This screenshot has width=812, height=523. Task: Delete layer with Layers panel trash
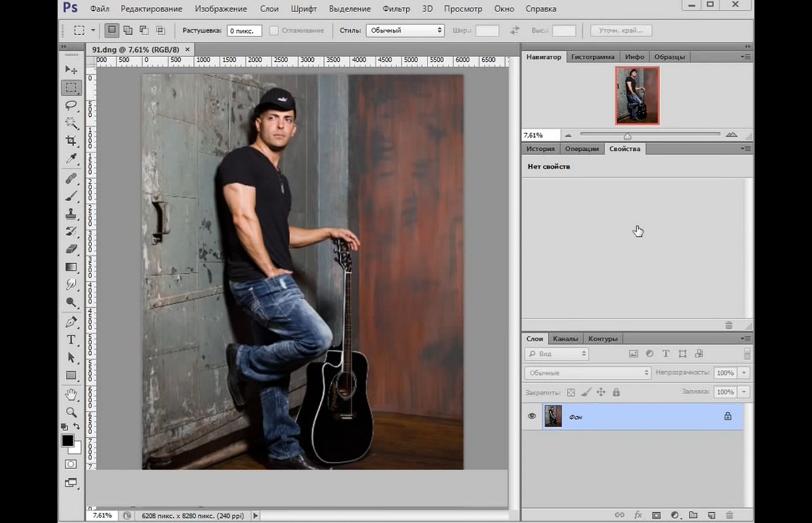coord(730,515)
